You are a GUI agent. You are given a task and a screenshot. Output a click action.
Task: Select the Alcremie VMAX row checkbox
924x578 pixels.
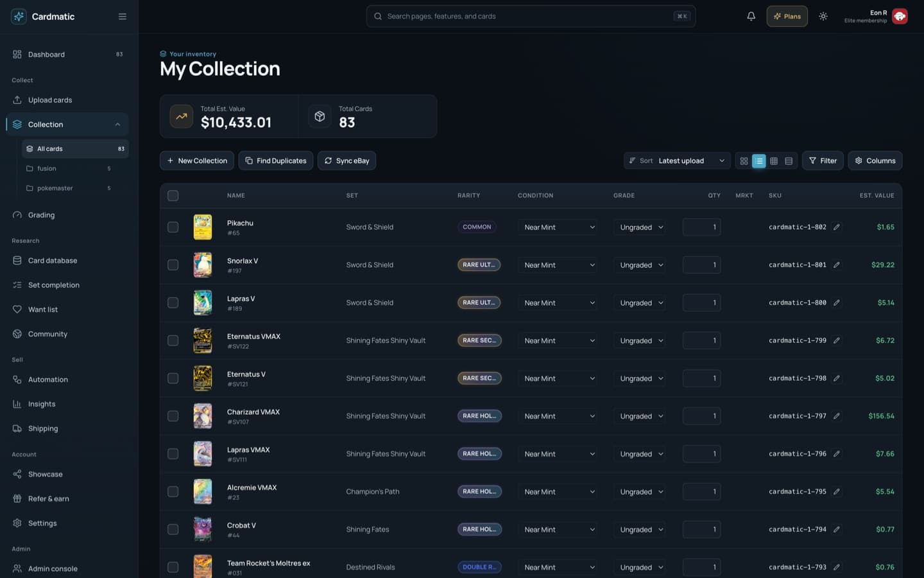tap(173, 492)
